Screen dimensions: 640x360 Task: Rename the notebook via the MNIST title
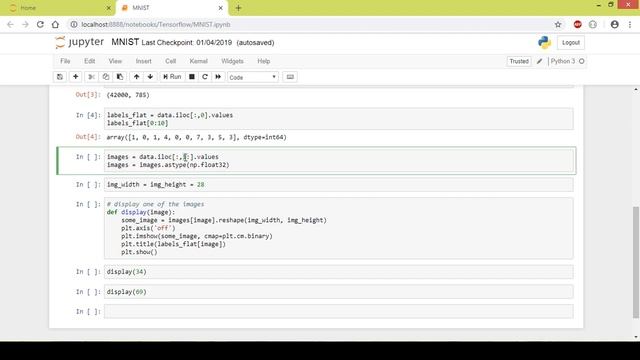tap(125, 42)
